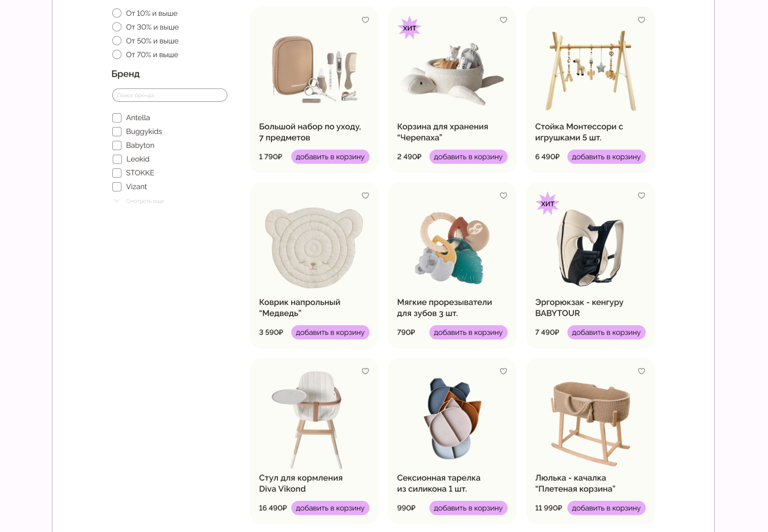The width and height of the screenshot is (768, 532).
Task: Focus the Поиск бренда search field
Action: [x=170, y=95]
